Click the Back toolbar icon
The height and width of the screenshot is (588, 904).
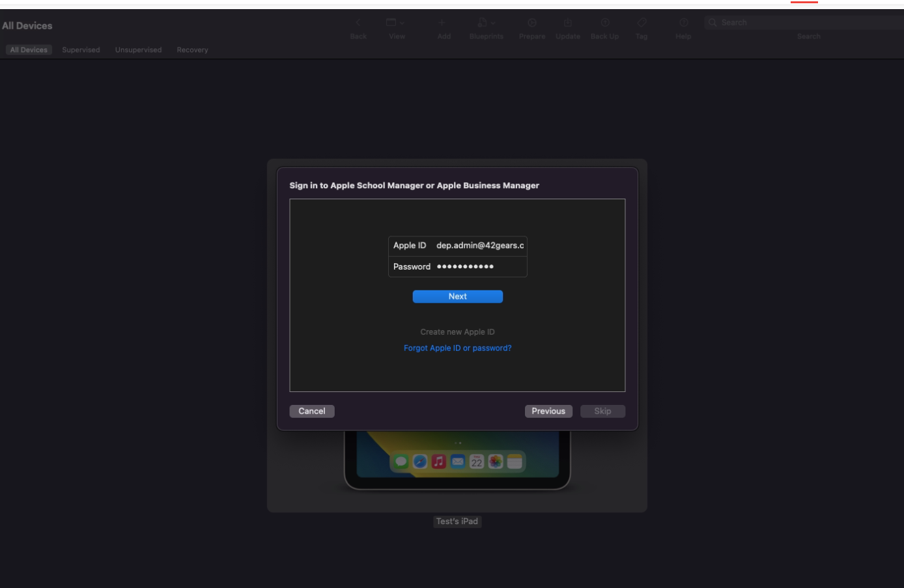(x=358, y=23)
